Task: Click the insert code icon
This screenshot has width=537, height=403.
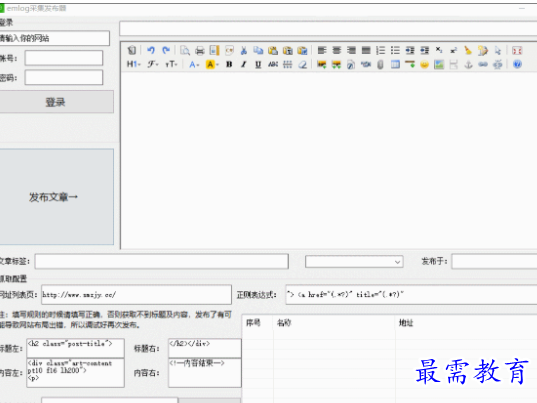Action: click(229, 50)
